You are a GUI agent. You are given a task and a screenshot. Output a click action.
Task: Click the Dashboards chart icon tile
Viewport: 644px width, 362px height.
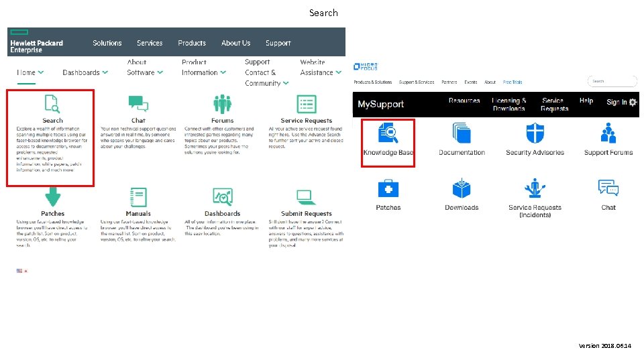pos(223,196)
